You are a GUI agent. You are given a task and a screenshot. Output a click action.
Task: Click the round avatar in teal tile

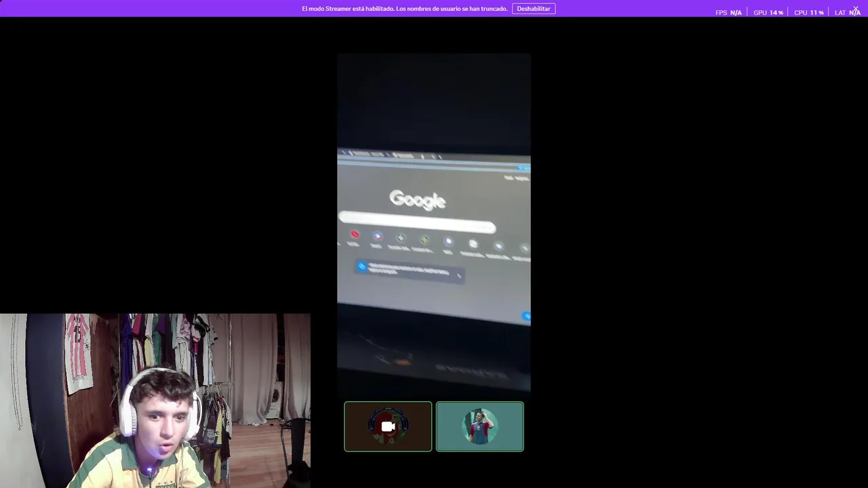point(480,426)
